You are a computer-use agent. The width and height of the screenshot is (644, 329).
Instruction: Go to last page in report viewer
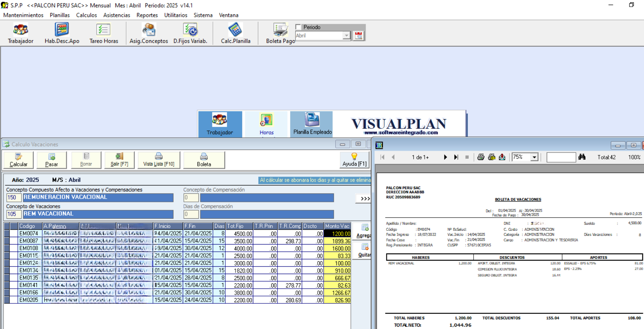coord(456,157)
